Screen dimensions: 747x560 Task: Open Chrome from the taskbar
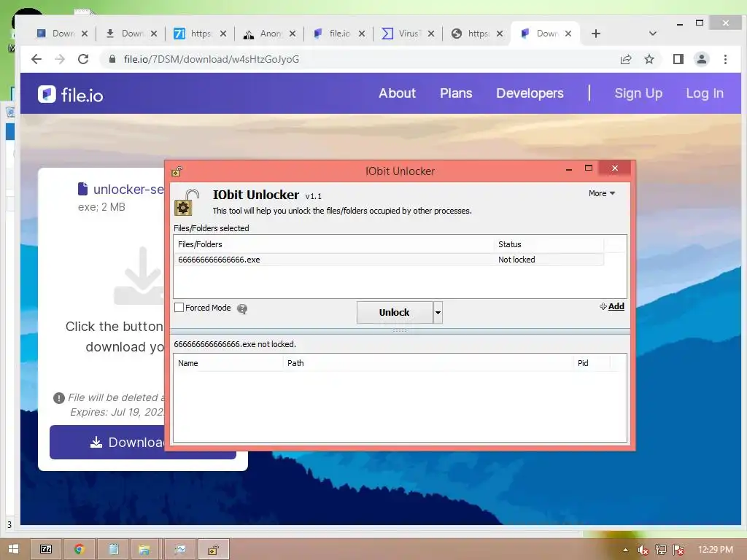(x=80, y=549)
